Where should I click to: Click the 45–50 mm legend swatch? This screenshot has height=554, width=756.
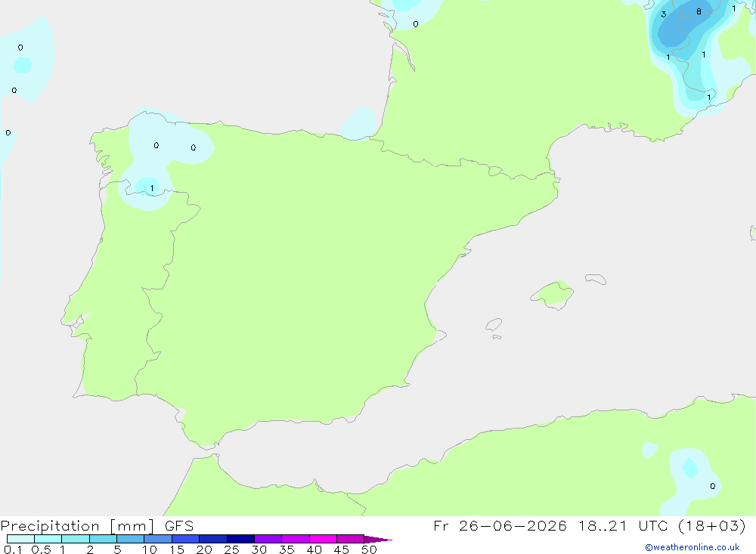point(350,539)
